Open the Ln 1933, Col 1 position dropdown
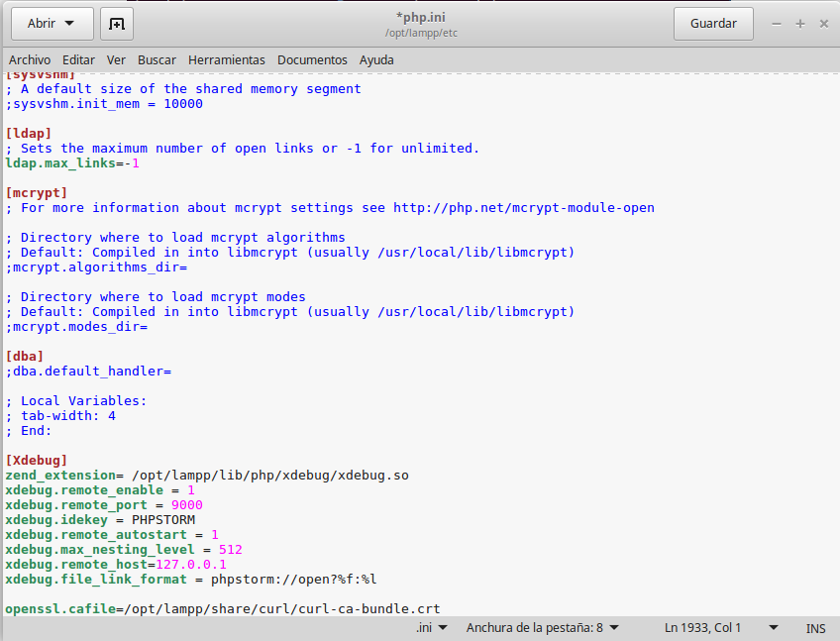This screenshot has width=840, height=641. point(720,627)
